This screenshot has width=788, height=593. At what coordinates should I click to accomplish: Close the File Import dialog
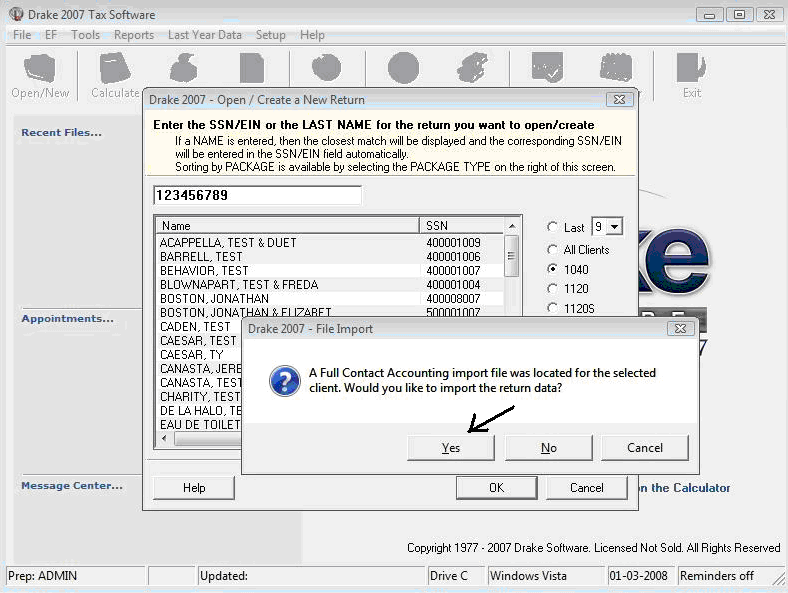tap(680, 329)
